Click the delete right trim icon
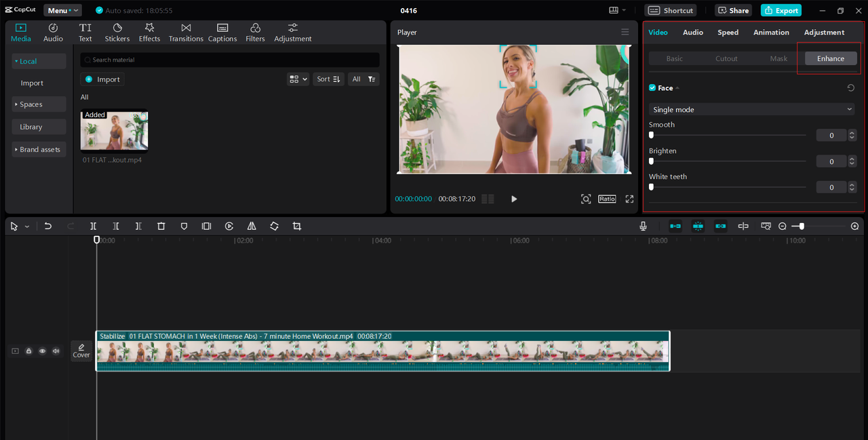 tap(138, 226)
